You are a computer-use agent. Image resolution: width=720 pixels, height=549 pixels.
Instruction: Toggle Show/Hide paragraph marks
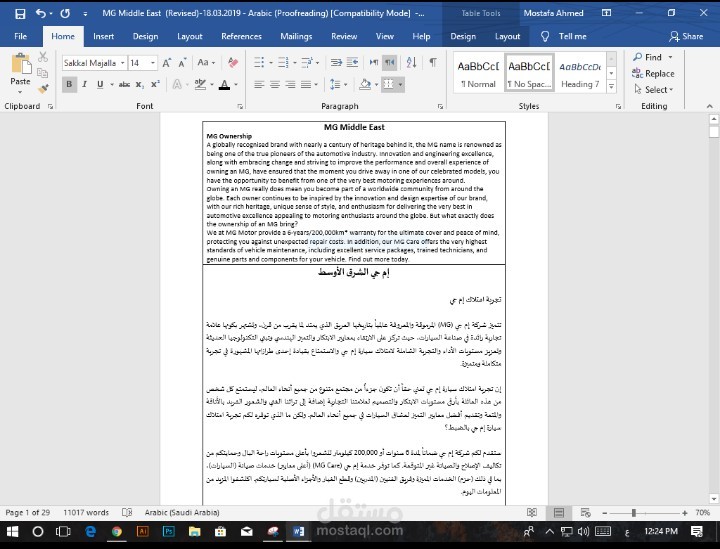point(433,62)
